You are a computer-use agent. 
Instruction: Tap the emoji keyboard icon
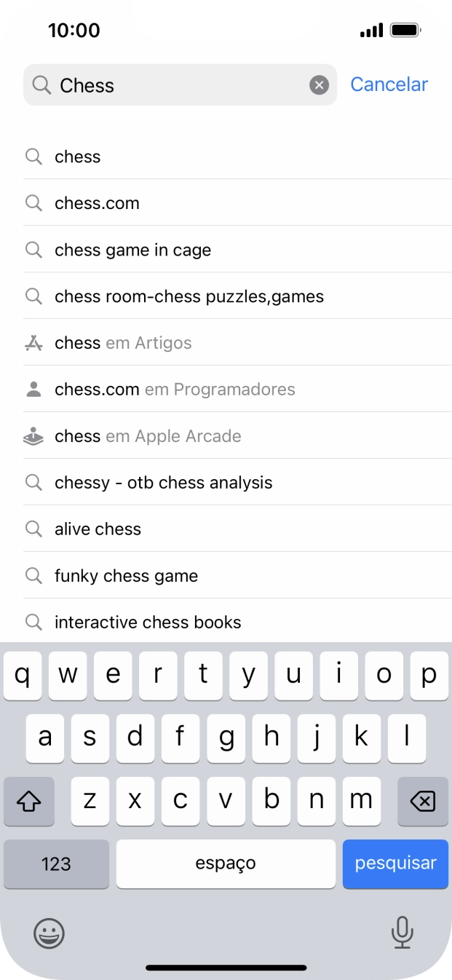coord(49,933)
